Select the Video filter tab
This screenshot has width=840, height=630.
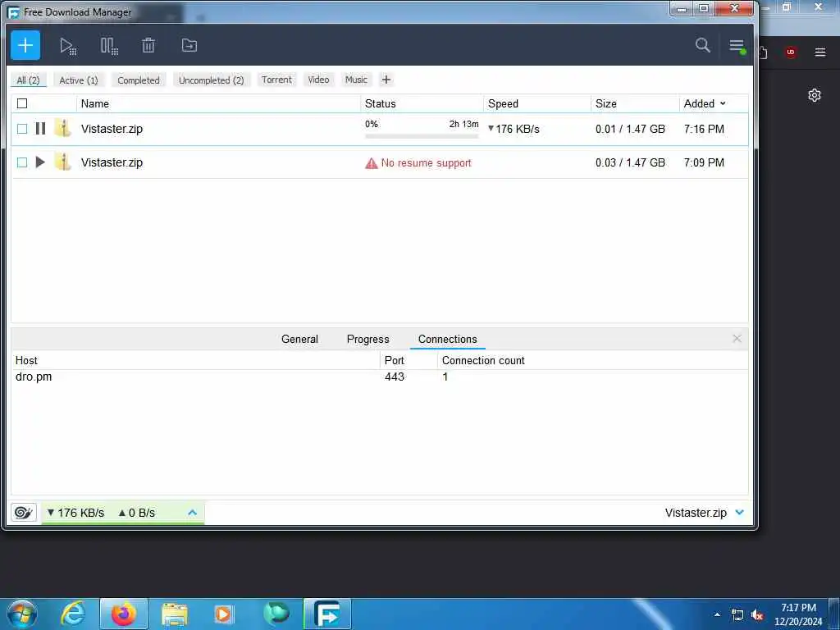tap(318, 80)
